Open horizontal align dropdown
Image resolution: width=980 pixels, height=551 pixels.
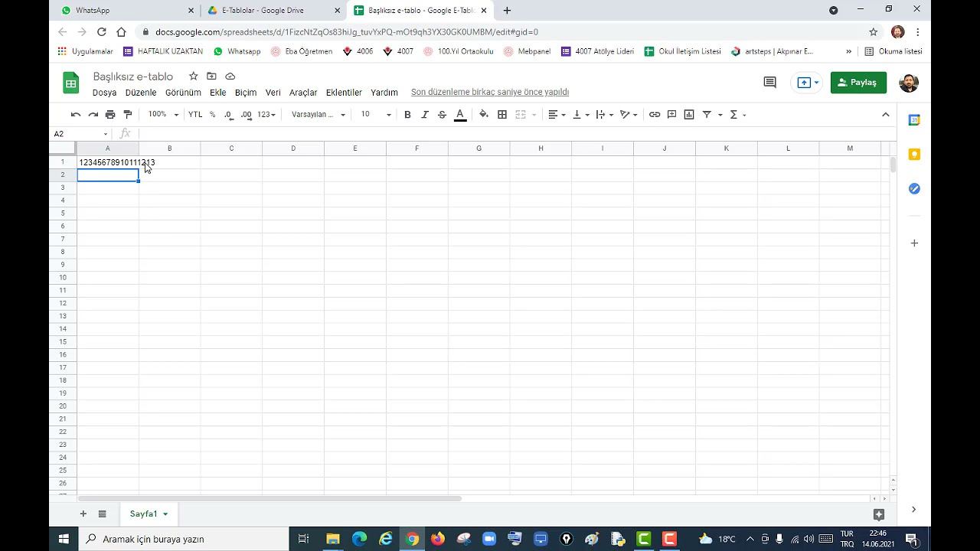[x=557, y=115]
